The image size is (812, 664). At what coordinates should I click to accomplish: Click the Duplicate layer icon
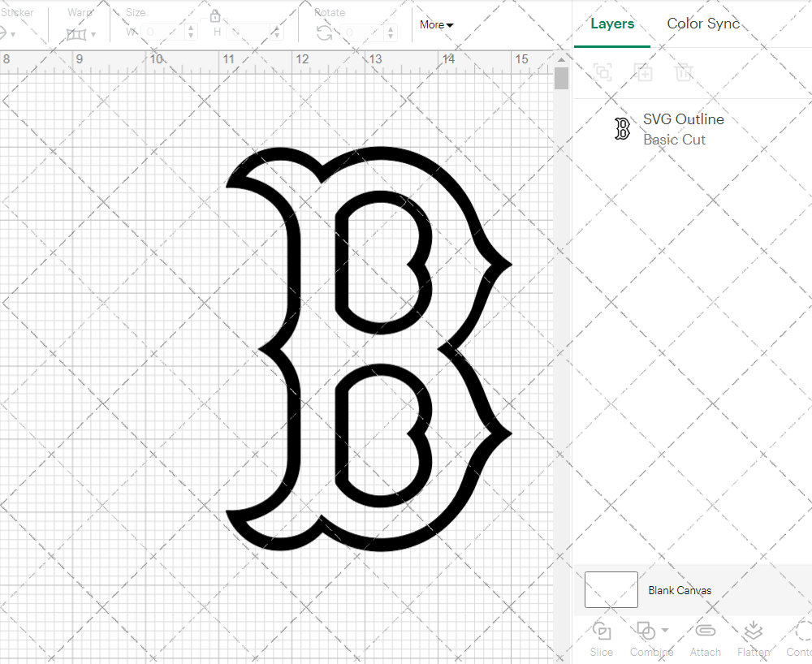(x=643, y=72)
